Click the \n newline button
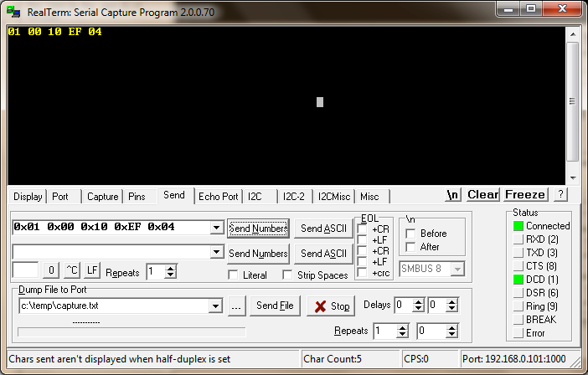The image size is (588, 375). [452, 195]
